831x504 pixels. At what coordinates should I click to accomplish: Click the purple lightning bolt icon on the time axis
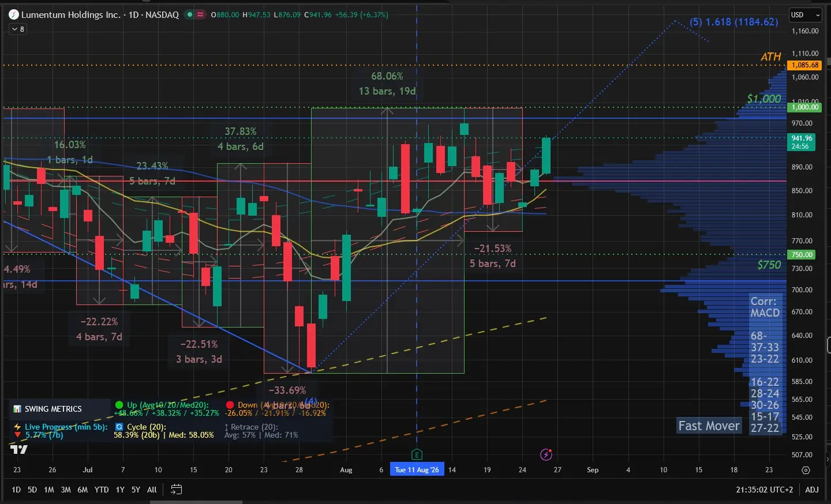[546, 454]
